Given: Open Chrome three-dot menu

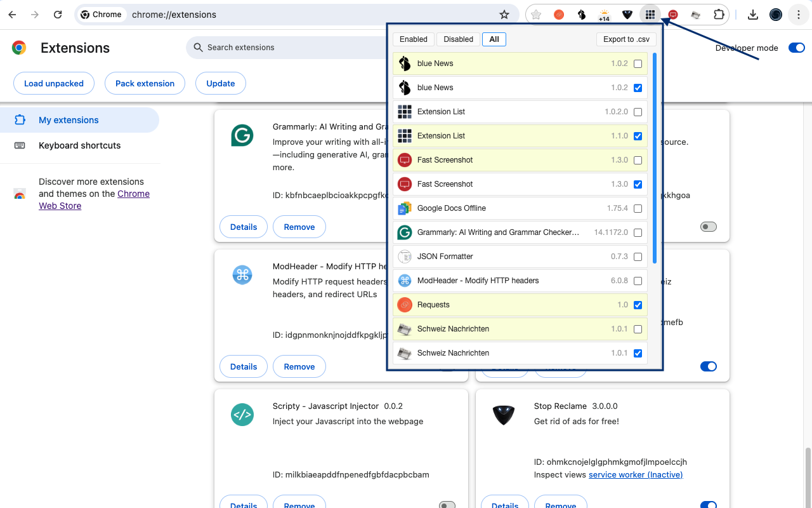Looking at the screenshot, I should click(x=799, y=15).
